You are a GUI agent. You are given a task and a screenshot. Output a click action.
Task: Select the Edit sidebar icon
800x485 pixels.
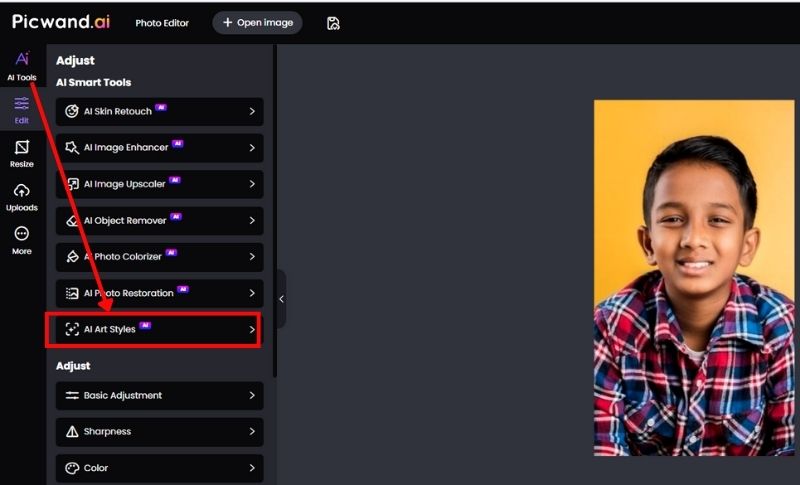coord(21,109)
